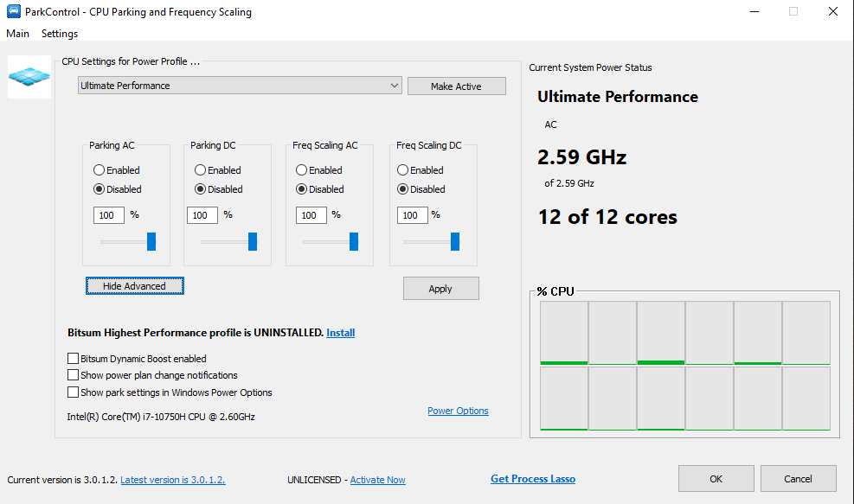Click the 12 of 12 cores text
The width and height of the screenshot is (854, 504).
tap(607, 217)
